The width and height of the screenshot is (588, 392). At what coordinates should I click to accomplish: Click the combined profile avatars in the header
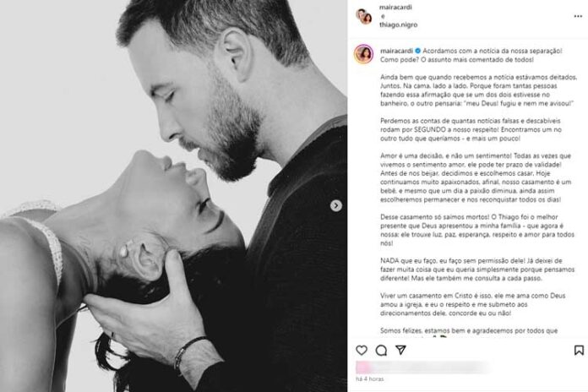(364, 16)
